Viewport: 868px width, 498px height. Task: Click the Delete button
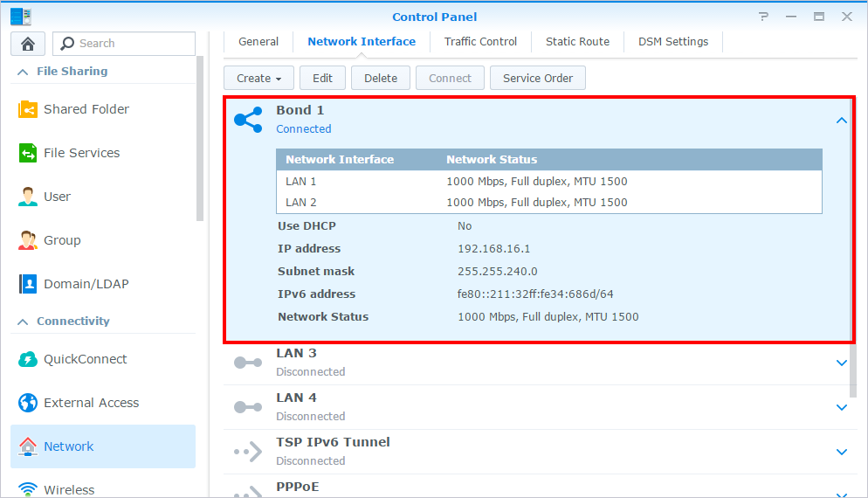point(381,78)
